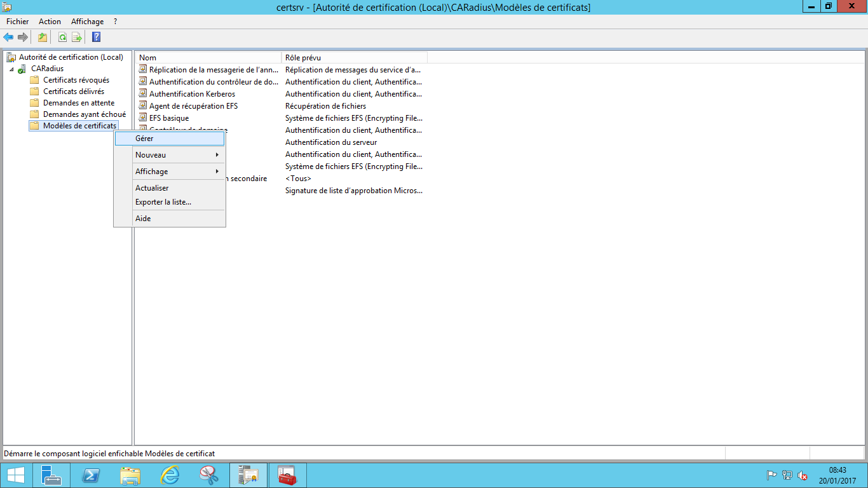Click the Rôle prévu column header

tap(354, 58)
